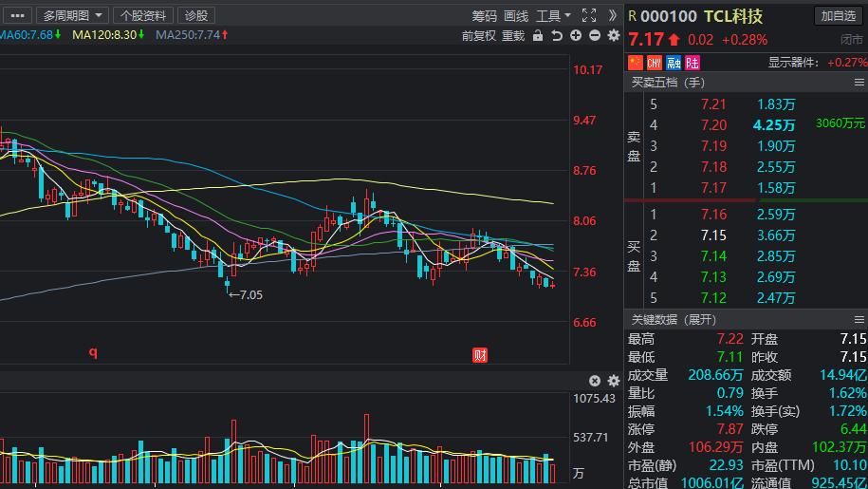Collapse side panel with double chevron
This screenshot has width=868, height=489.
point(612,15)
